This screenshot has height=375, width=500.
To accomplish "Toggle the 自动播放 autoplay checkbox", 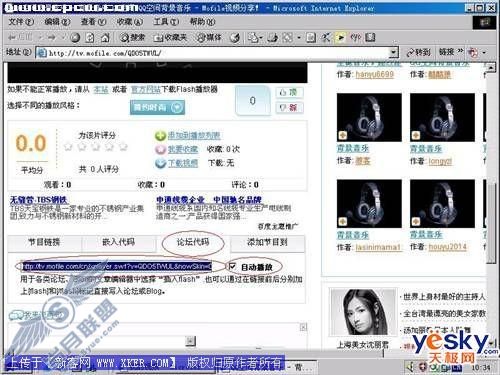I will (232, 266).
